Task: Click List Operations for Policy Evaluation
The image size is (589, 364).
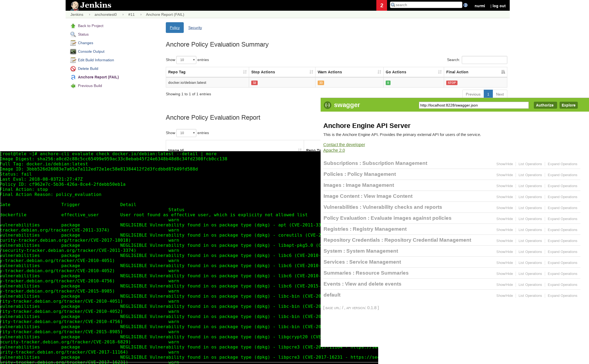Action: click(530, 219)
